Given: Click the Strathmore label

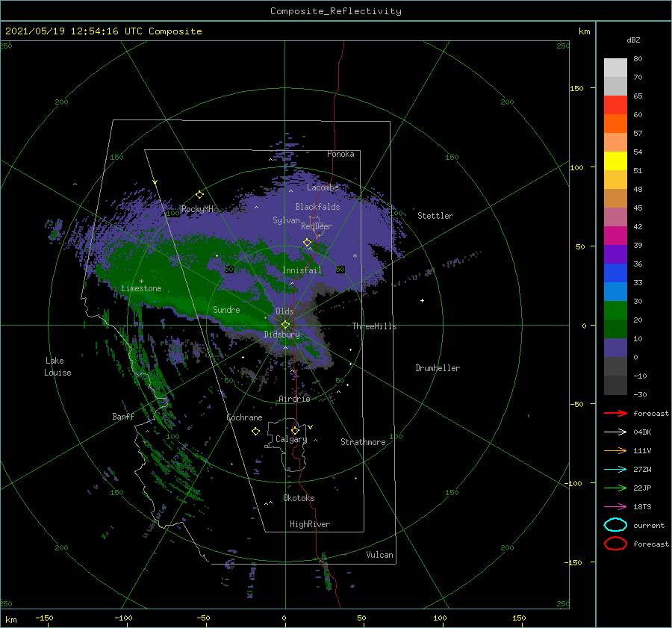Looking at the screenshot, I should click(x=363, y=442).
